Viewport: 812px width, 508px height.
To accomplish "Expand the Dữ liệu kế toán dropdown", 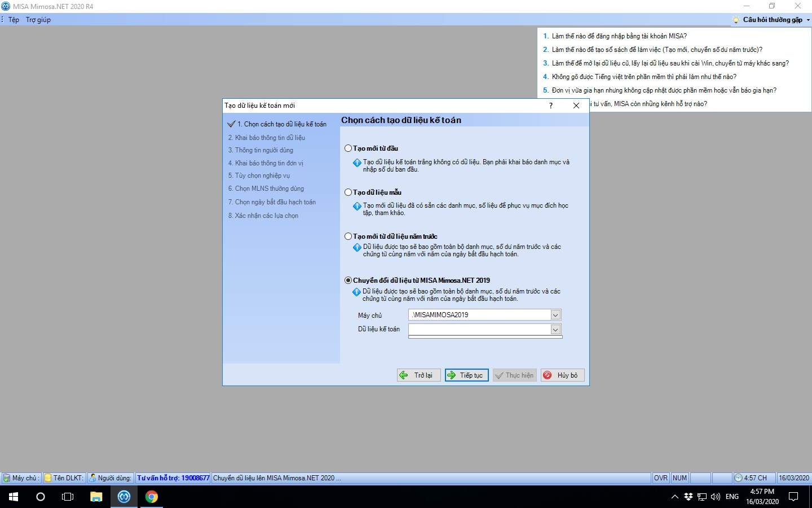I will tap(555, 330).
